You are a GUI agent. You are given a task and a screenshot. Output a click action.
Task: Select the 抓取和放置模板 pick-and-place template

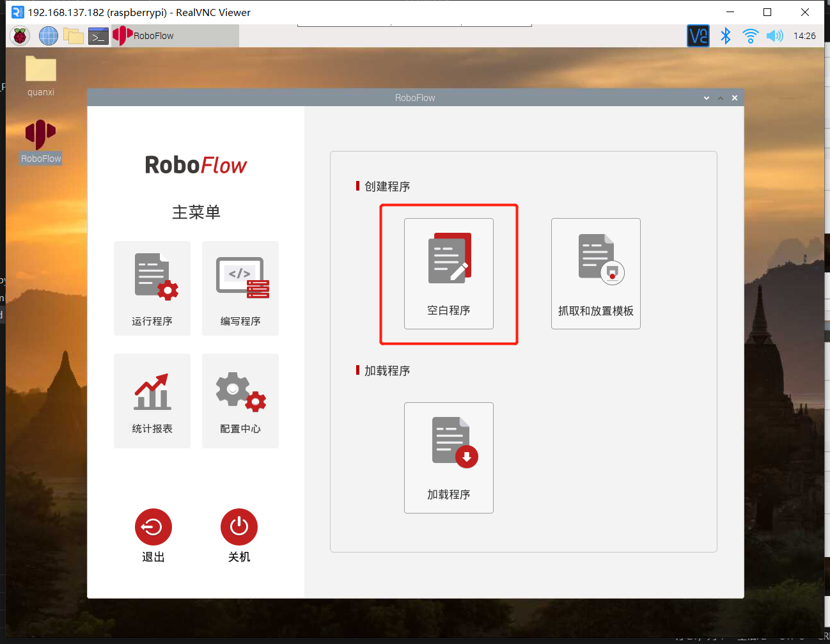point(595,274)
